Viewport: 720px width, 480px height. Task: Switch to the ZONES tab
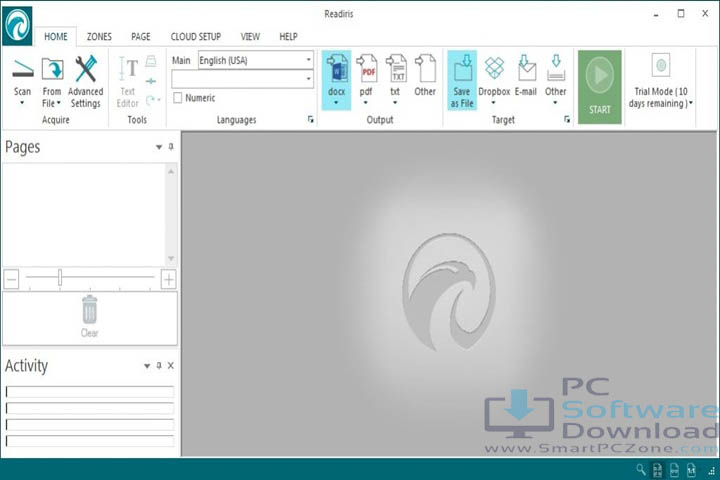99,37
